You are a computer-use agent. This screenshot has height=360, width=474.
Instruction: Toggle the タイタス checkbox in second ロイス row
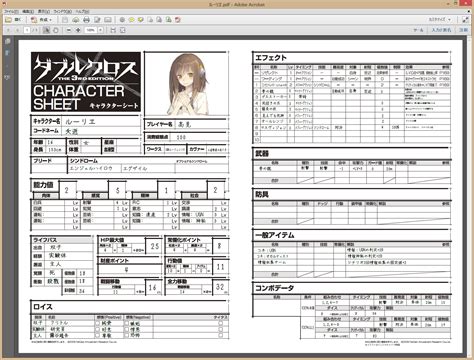220,329
